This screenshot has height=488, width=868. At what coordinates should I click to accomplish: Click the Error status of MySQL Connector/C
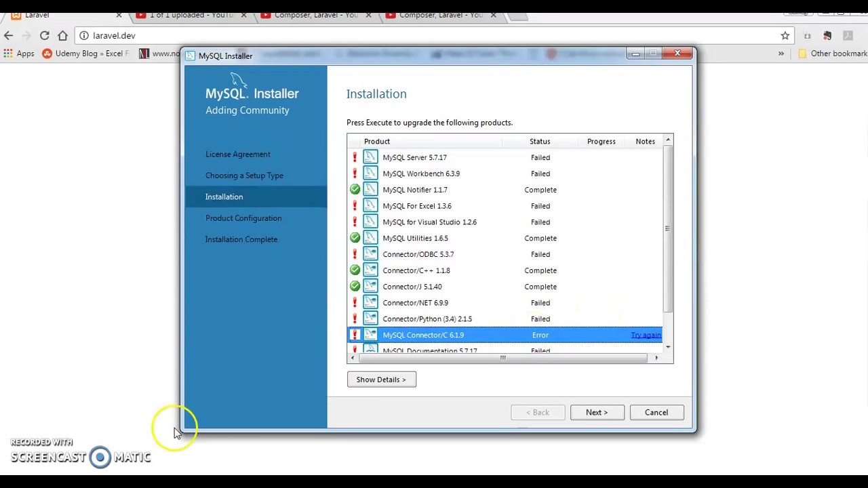(x=540, y=335)
